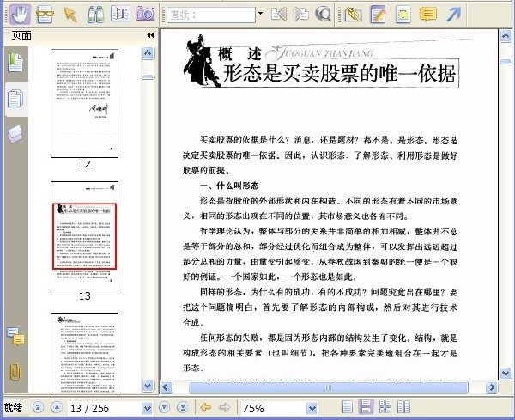The image size is (515, 420).
Task: Select the pencil note tool
Action: tap(378, 15)
